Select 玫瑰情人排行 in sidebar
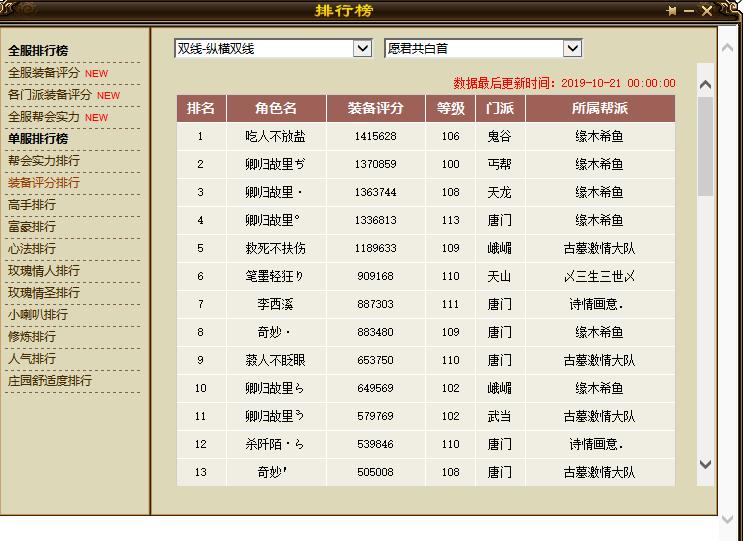The height and width of the screenshot is (541, 743). click(44, 270)
